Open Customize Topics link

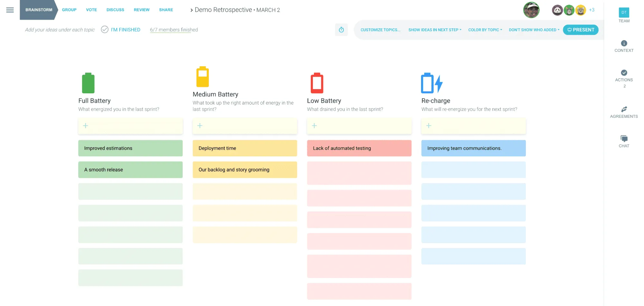(380, 30)
